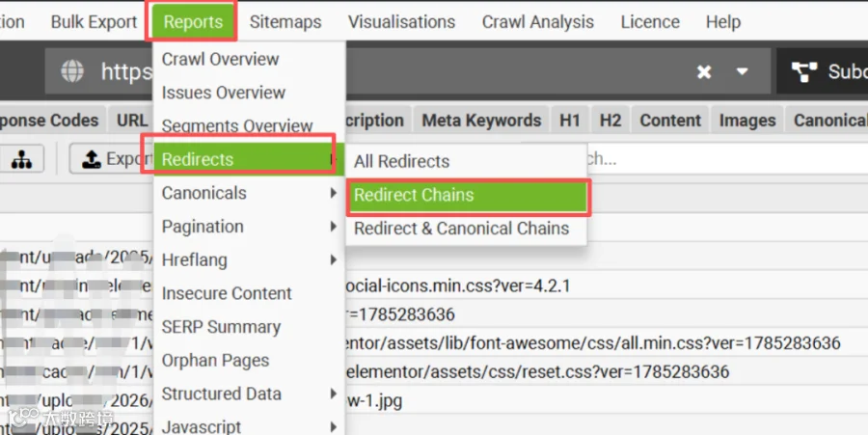The image size is (868, 435).
Task: Click the Subdomain crawl mode icon
Action: (804, 72)
